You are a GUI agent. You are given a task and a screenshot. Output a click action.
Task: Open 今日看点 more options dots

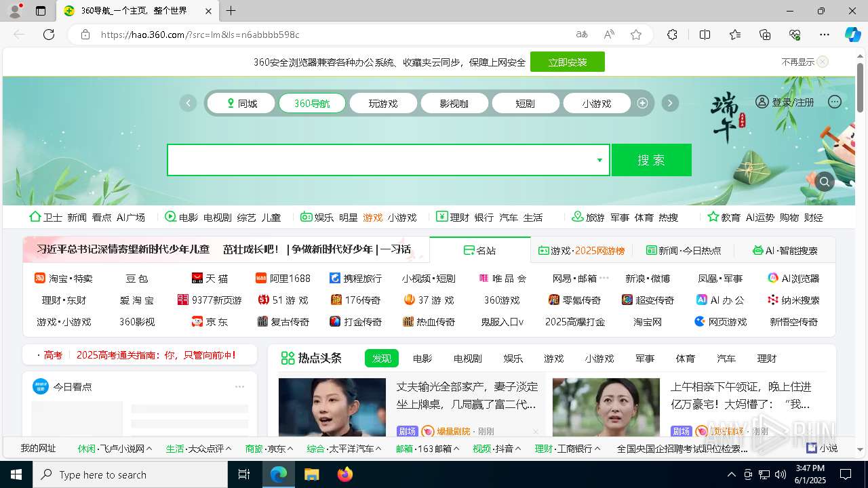coord(239,386)
